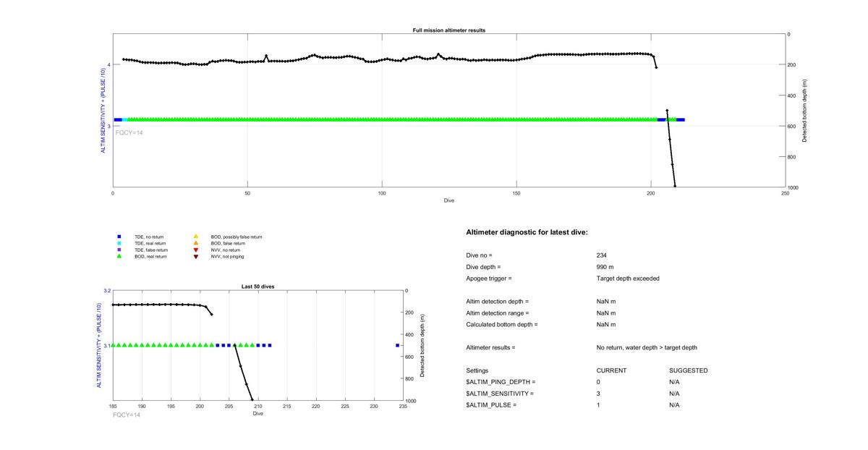The height and width of the screenshot is (450, 868).
Task: Click the 'Full mission altimeter results' plot title
Action: [x=448, y=30]
